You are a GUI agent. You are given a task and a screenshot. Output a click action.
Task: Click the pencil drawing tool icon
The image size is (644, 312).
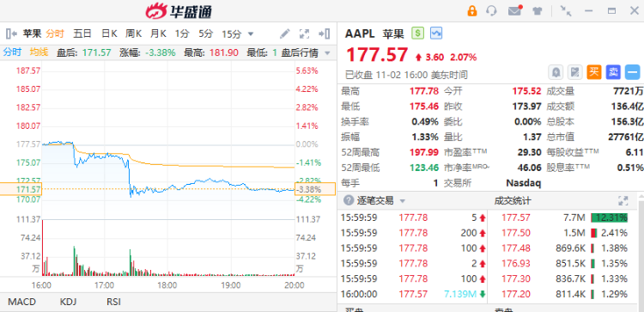[x=284, y=34]
